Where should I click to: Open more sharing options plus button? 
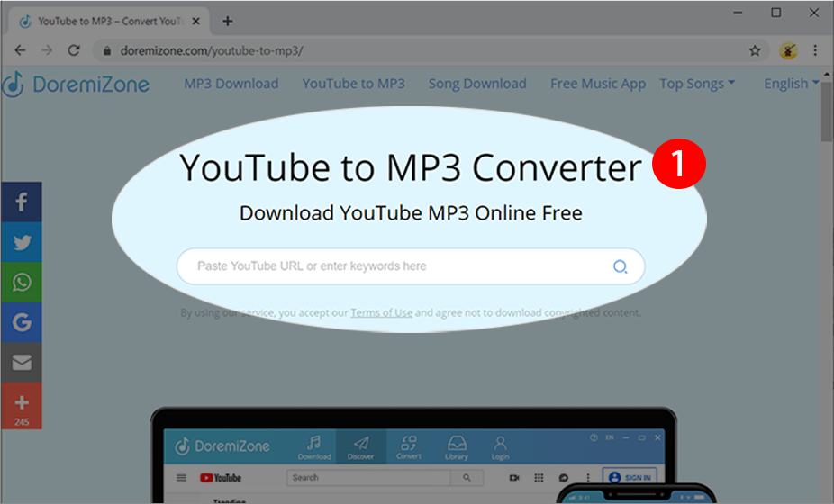[22, 406]
